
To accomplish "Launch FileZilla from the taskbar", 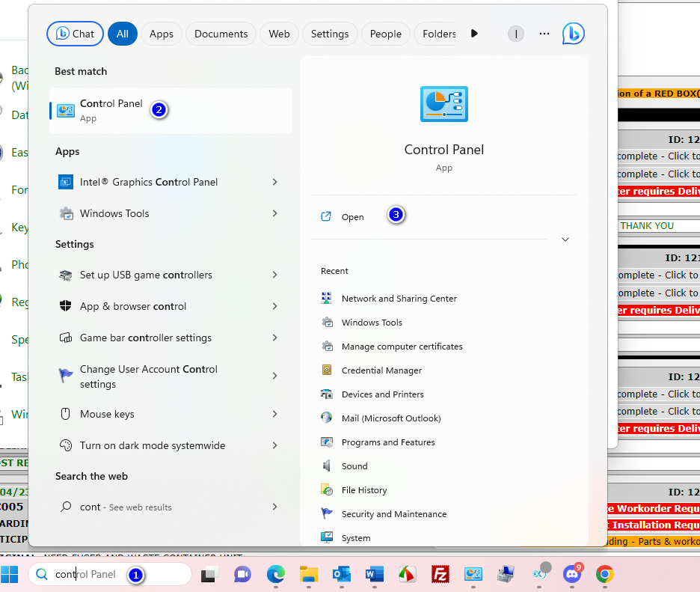I will (x=440, y=574).
